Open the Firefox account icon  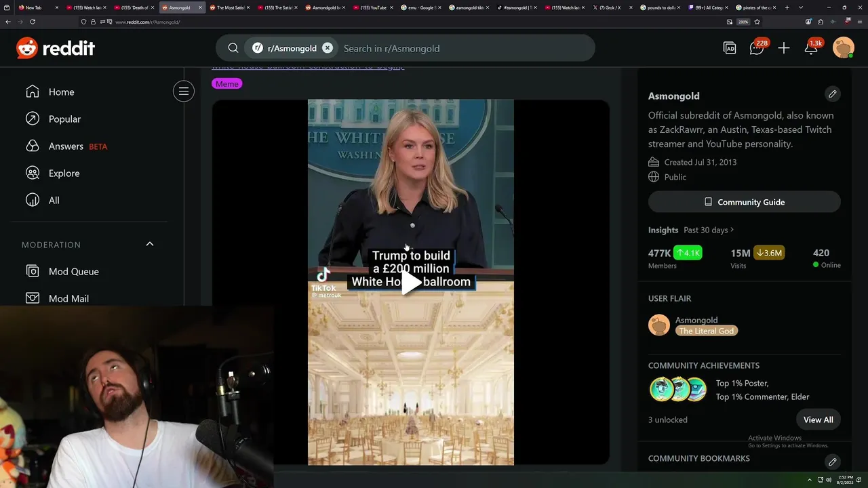[808, 22]
